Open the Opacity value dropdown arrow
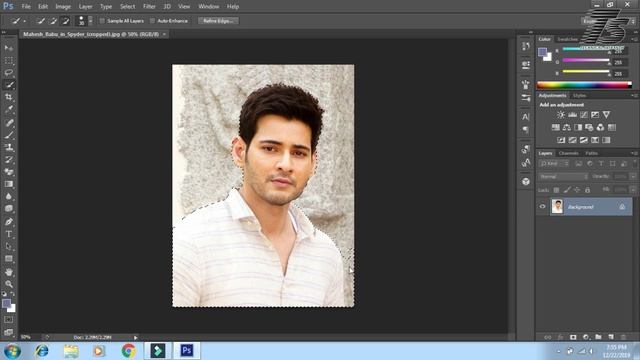The width and height of the screenshot is (640, 360). 633,176
